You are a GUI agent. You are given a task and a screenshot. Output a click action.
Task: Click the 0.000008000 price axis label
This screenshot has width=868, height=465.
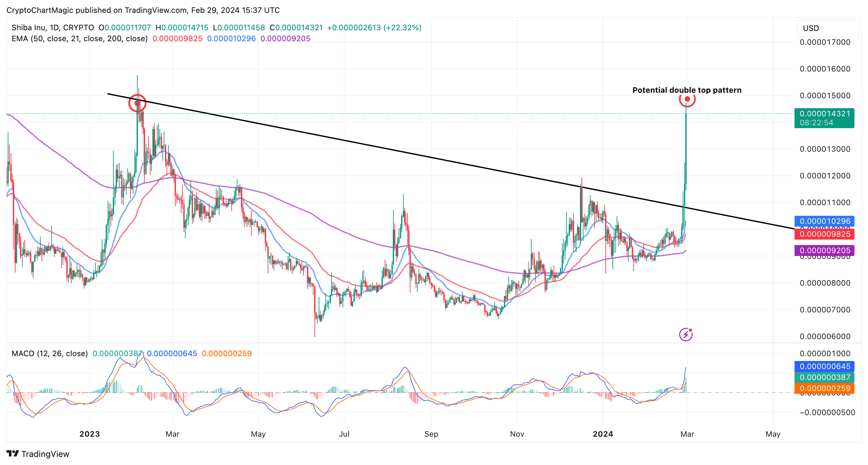(825, 283)
